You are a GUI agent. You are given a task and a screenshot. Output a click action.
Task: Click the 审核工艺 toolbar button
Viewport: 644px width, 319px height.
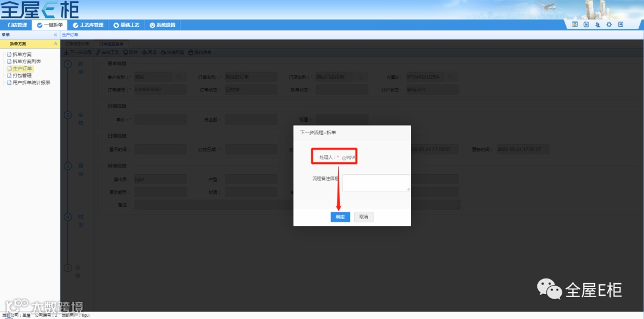coord(107,52)
